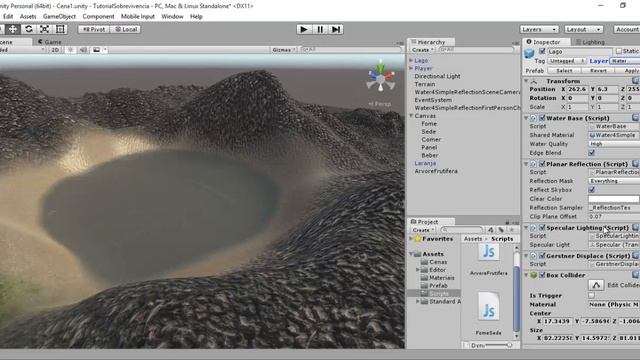Click the Box Collider green cube icon
640x360 pixels.
(533, 275)
